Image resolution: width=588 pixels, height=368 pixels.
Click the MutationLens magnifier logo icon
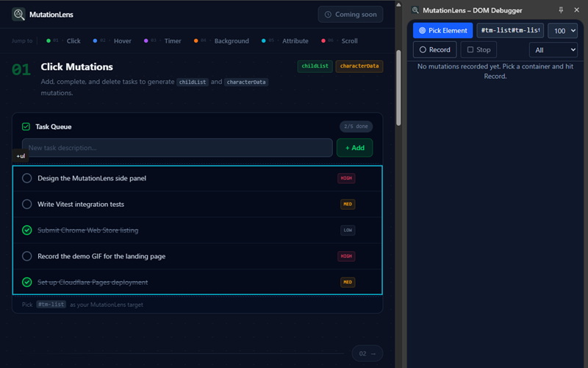tap(18, 14)
